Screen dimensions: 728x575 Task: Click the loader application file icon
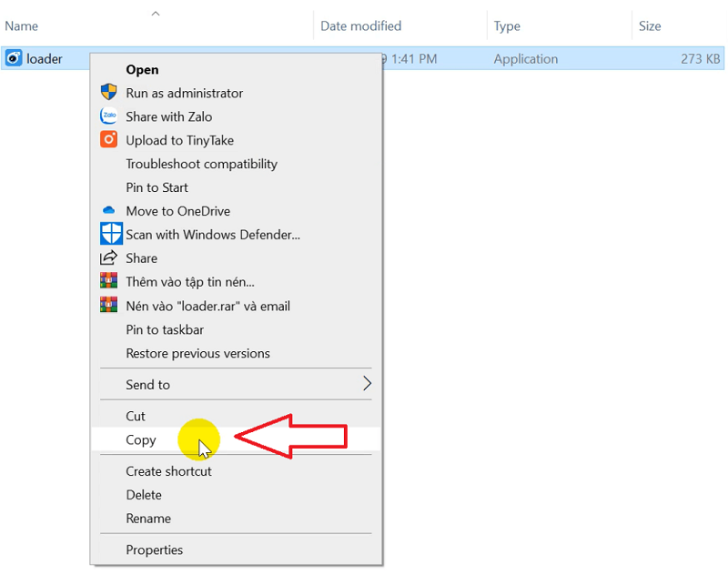[x=14, y=59]
